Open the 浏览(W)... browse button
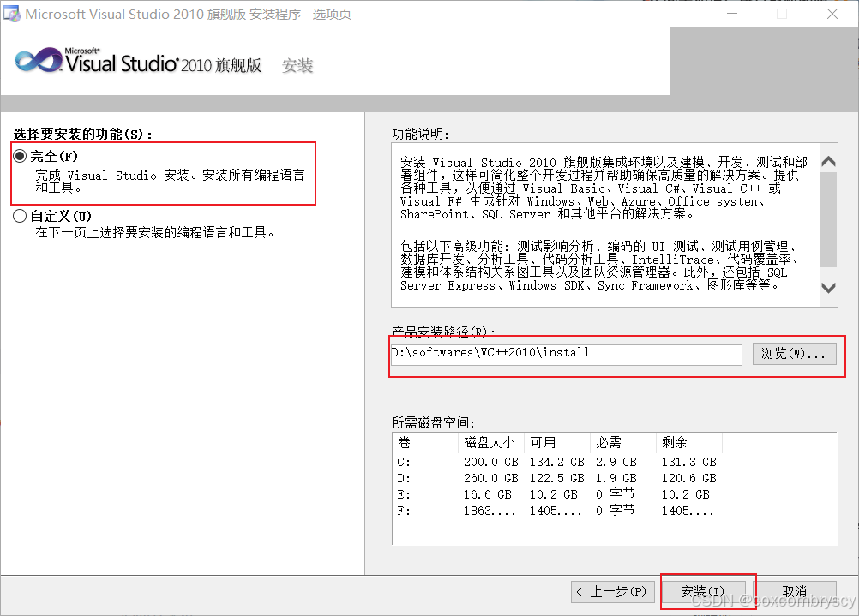This screenshot has height=616, width=859. 794,354
